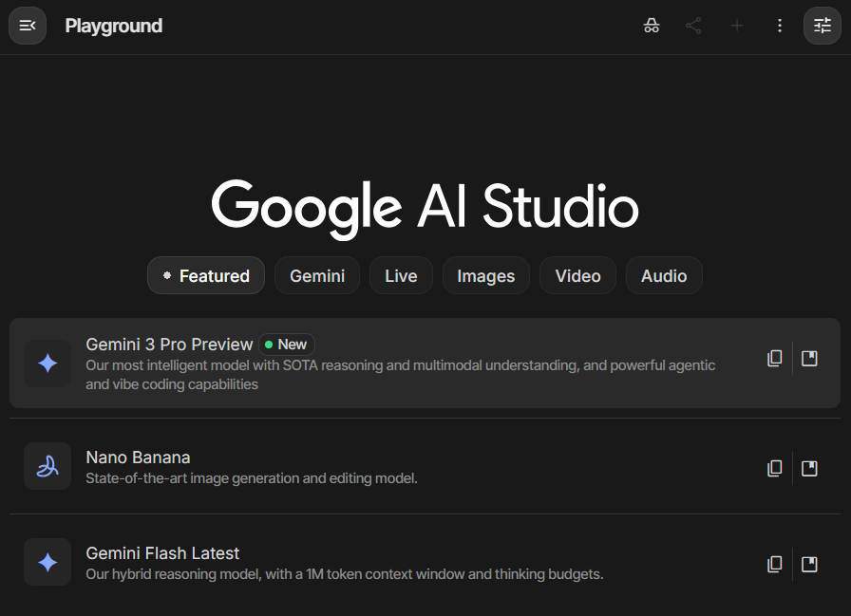Click 'Our hybrid reasoning model' description
851x616 pixels.
coord(345,573)
